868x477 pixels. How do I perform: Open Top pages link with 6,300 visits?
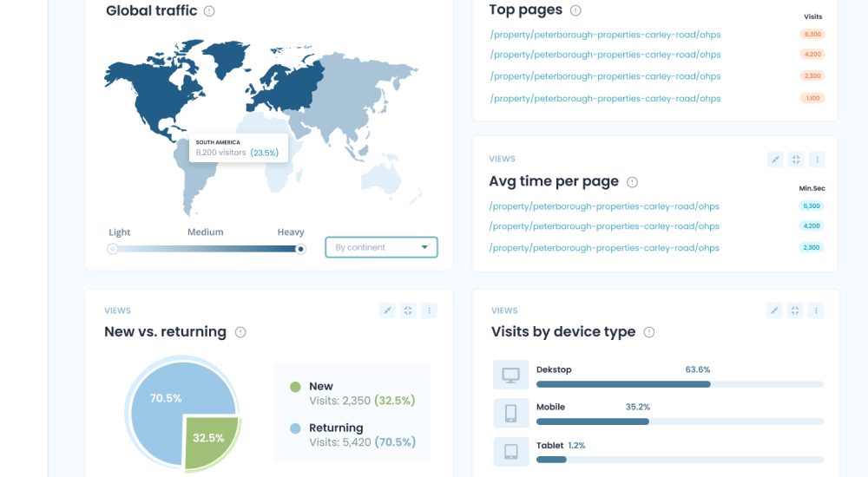pyautogui.click(x=605, y=35)
